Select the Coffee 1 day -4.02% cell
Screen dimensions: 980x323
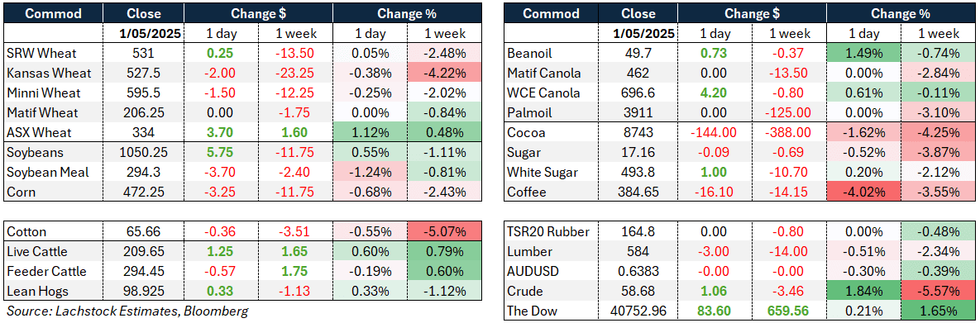coord(864,192)
